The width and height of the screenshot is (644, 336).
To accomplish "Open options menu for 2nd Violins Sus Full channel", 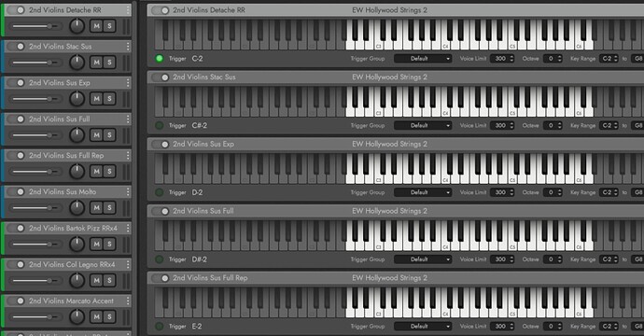I will tap(128, 119).
